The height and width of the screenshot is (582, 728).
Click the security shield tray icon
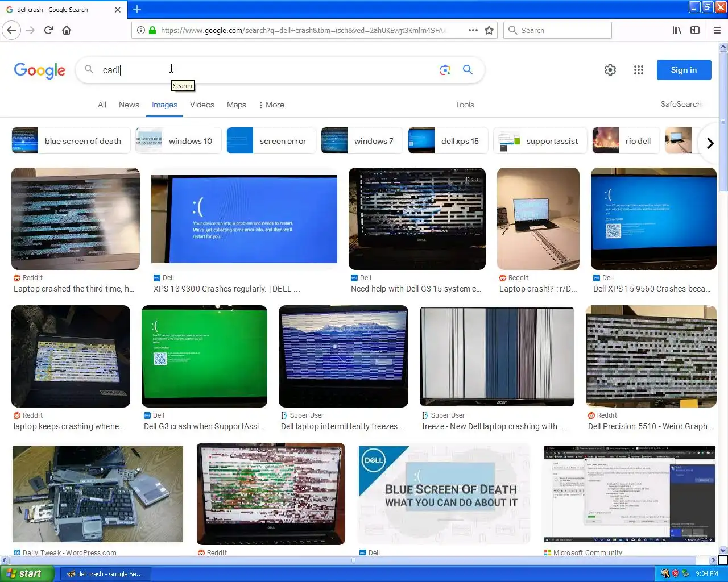[x=675, y=573]
